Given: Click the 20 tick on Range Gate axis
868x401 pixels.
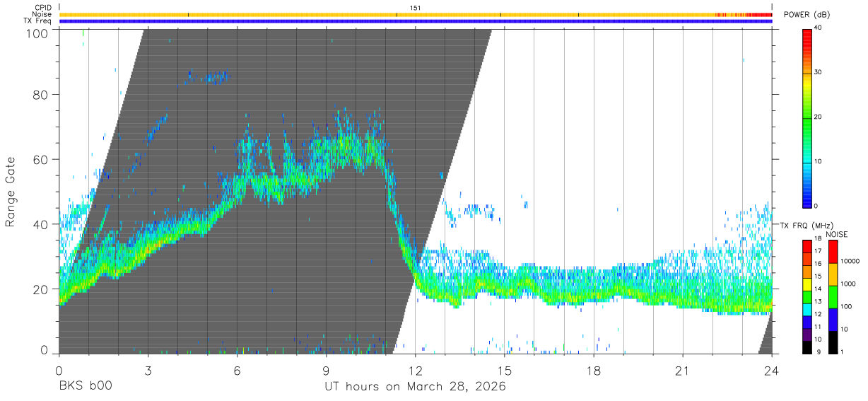Looking at the screenshot, I should pos(41,289).
